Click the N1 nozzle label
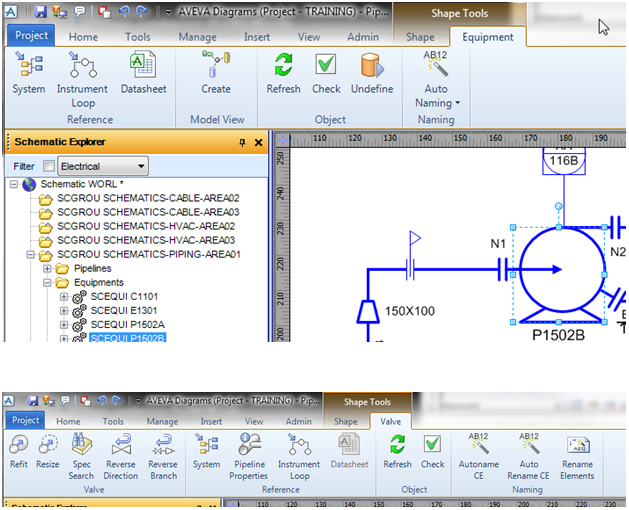Viewport: 629px width, 510px height. (498, 244)
